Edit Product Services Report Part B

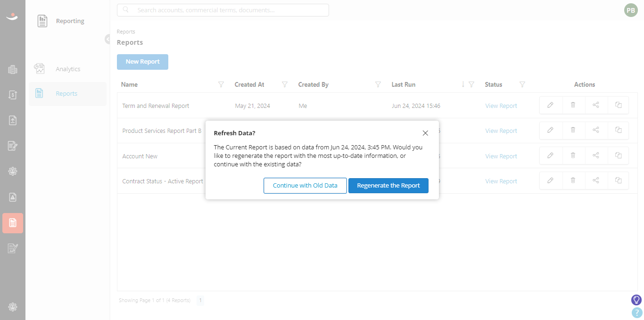pyautogui.click(x=551, y=130)
